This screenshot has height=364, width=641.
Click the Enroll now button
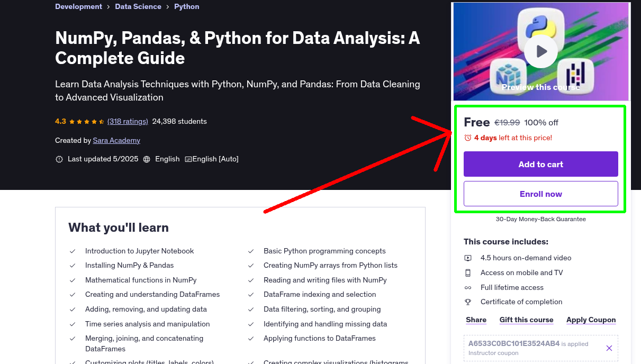[x=541, y=194]
